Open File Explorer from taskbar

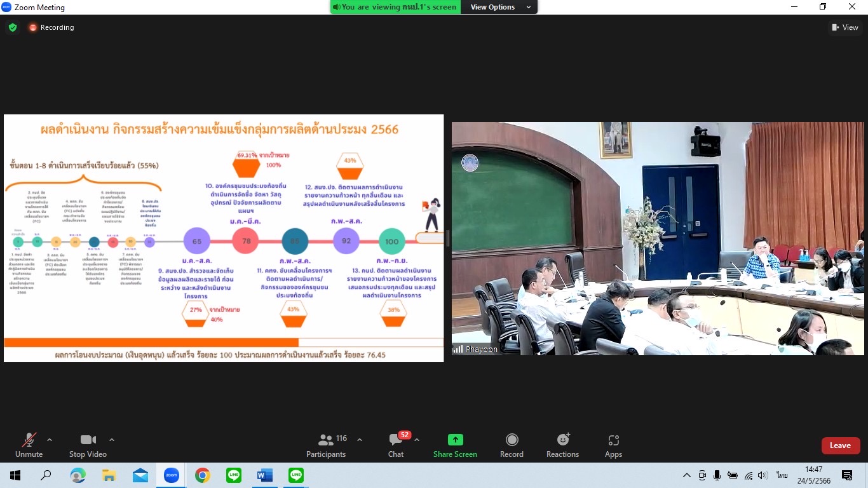(x=109, y=475)
